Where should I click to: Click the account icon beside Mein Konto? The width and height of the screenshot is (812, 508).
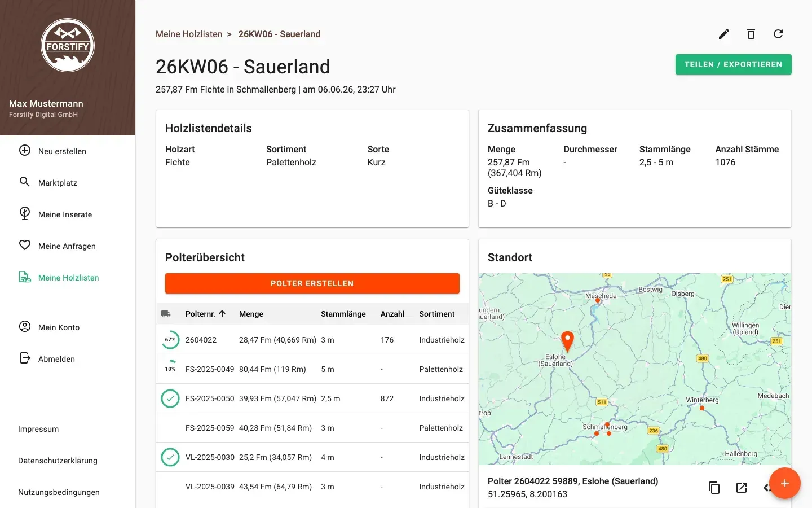point(25,327)
